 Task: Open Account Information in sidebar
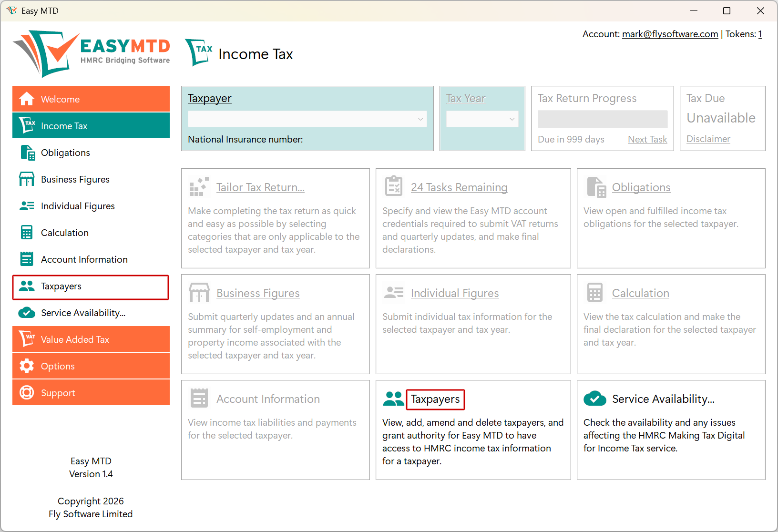click(91, 259)
